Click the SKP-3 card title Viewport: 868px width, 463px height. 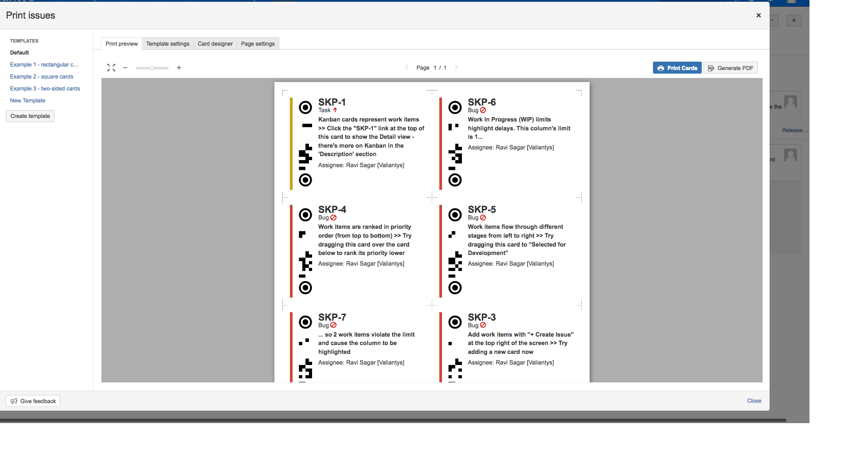pyautogui.click(x=482, y=317)
